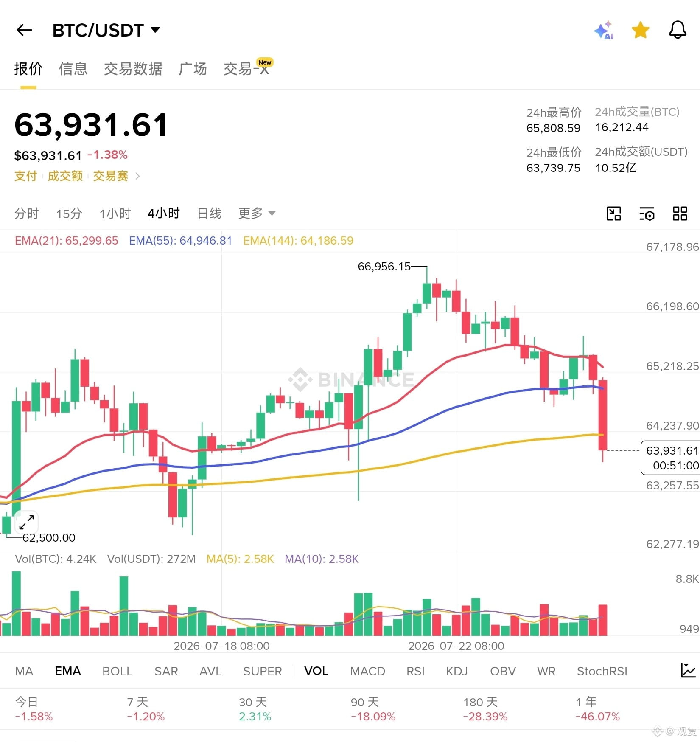
Task: Click the EMA(144) legend value
Action: point(298,241)
